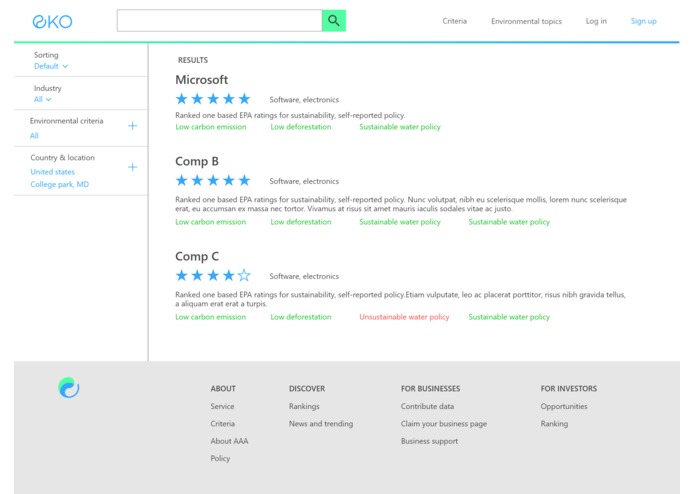
Task: Expand Environmental criteria with plus icon
Action: [133, 126]
